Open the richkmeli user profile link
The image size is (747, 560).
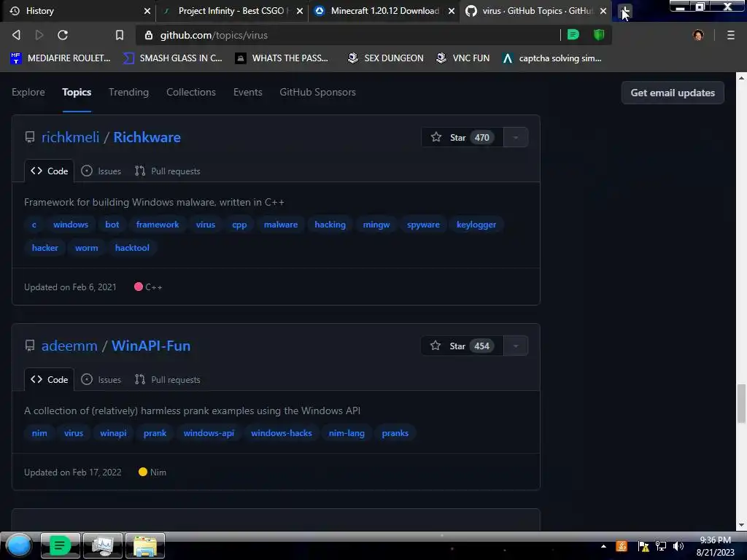point(71,138)
